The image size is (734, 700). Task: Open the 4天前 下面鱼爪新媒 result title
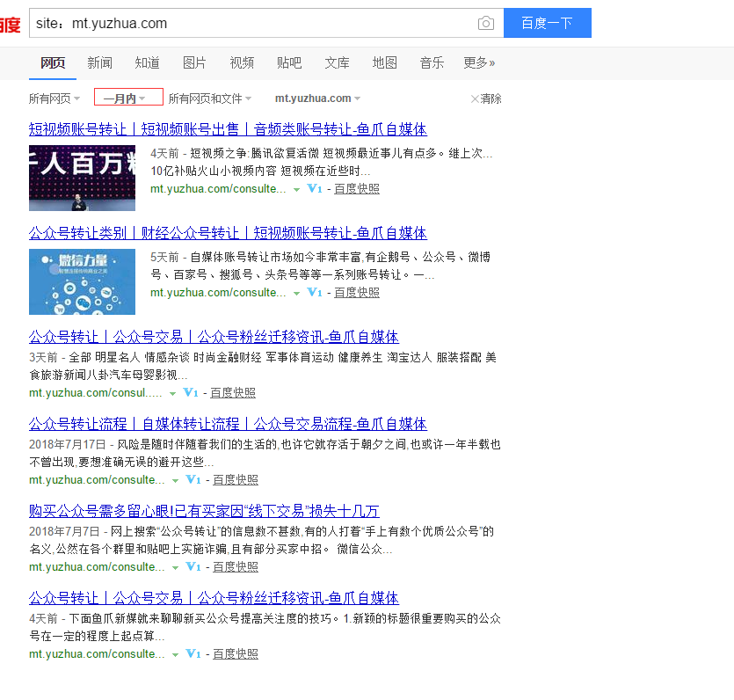(214, 598)
